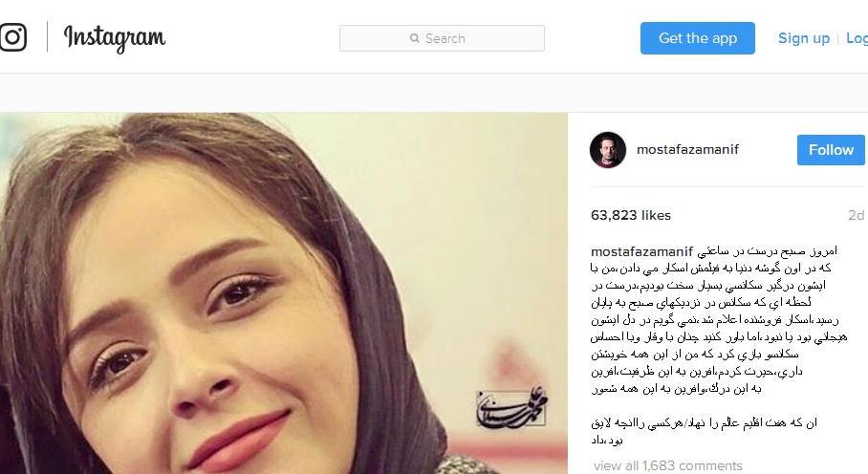Screen dimensions: 868x474
Task: Expand view all 1,683 comments
Action: pos(667,465)
